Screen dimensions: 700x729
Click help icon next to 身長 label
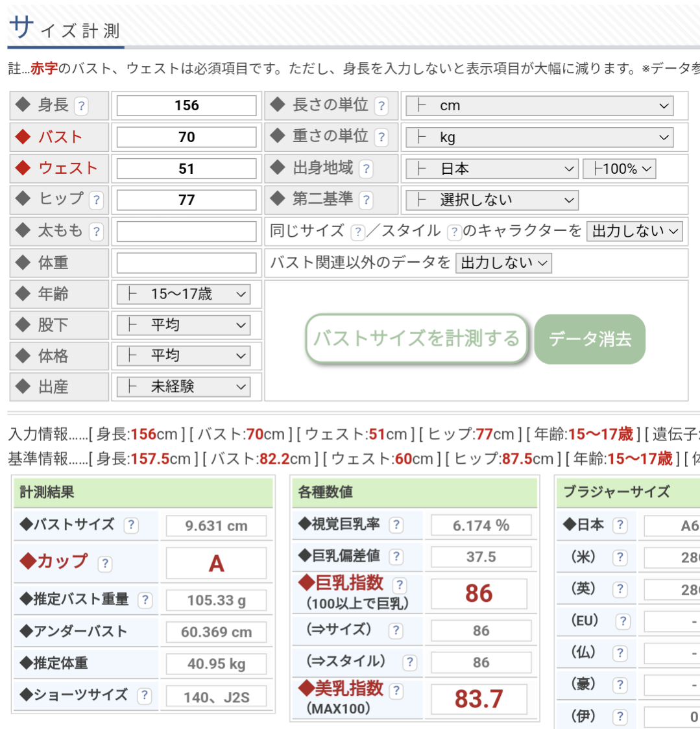pyautogui.click(x=81, y=106)
